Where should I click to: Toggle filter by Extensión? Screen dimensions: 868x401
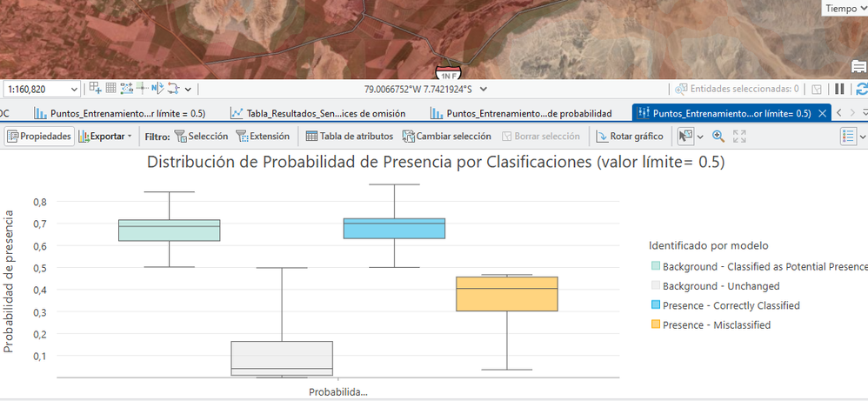pos(263,136)
